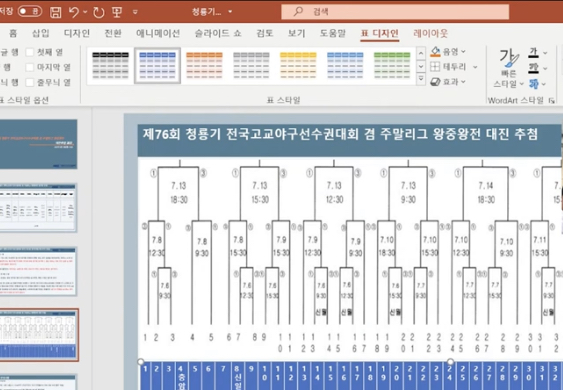Click the table's top-middle sizing handle
The image size is (563, 390).
point(450,362)
